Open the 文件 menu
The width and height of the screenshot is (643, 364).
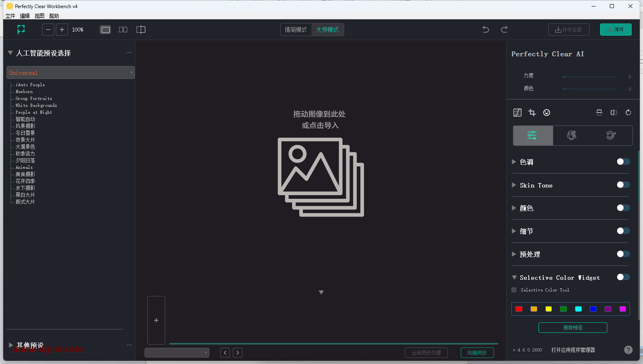click(x=11, y=16)
